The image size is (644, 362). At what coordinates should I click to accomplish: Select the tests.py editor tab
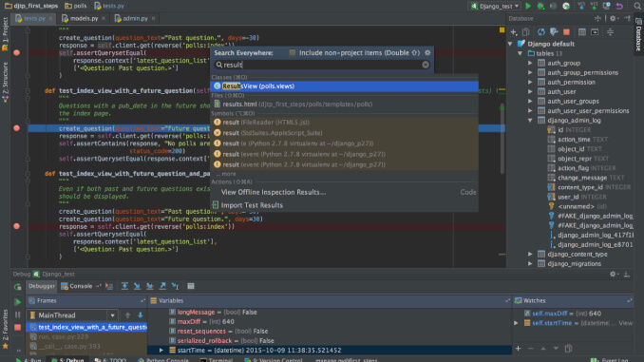point(33,18)
